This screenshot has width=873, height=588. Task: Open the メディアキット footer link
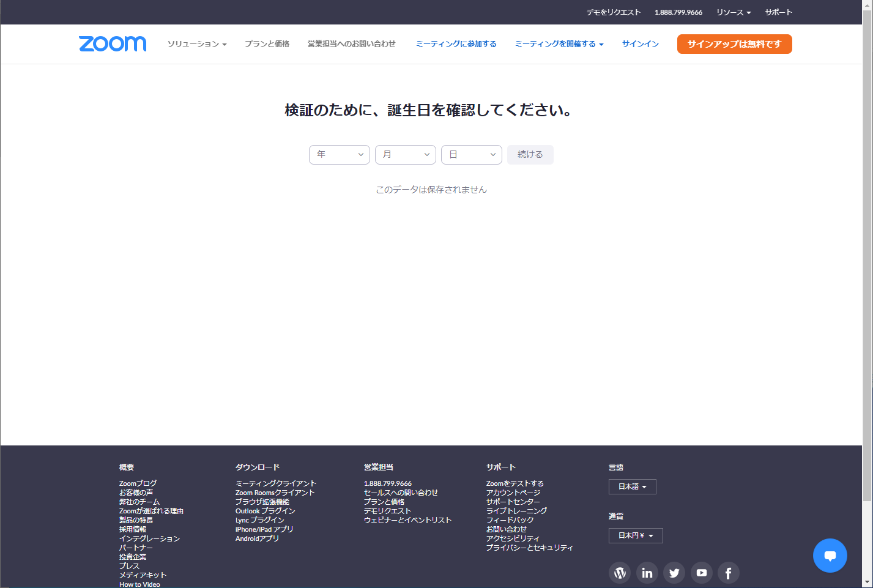(143, 575)
